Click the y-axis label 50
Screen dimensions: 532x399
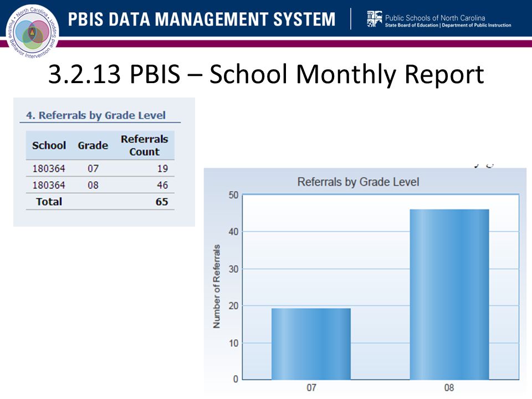coord(233,195)
